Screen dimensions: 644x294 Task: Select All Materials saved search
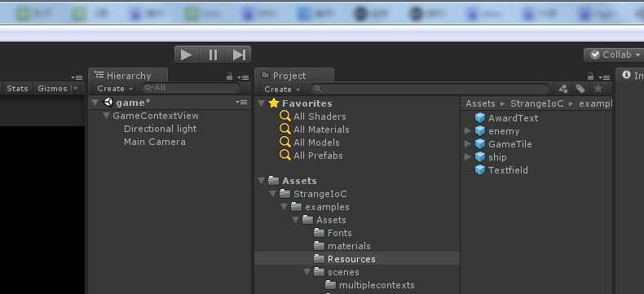click(321, 129)
